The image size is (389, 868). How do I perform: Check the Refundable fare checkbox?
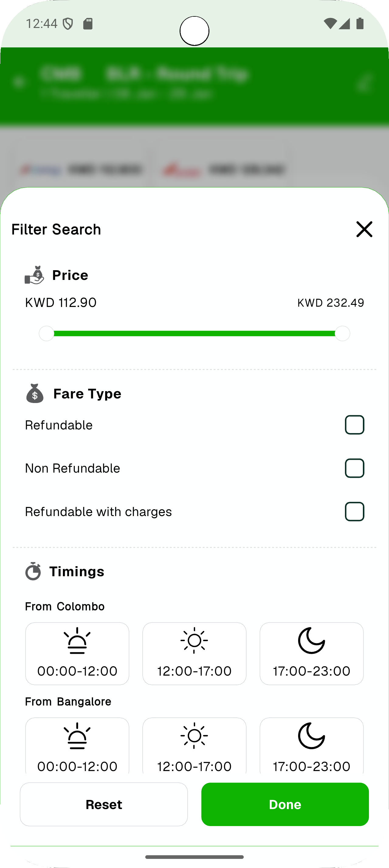(354, 425)
